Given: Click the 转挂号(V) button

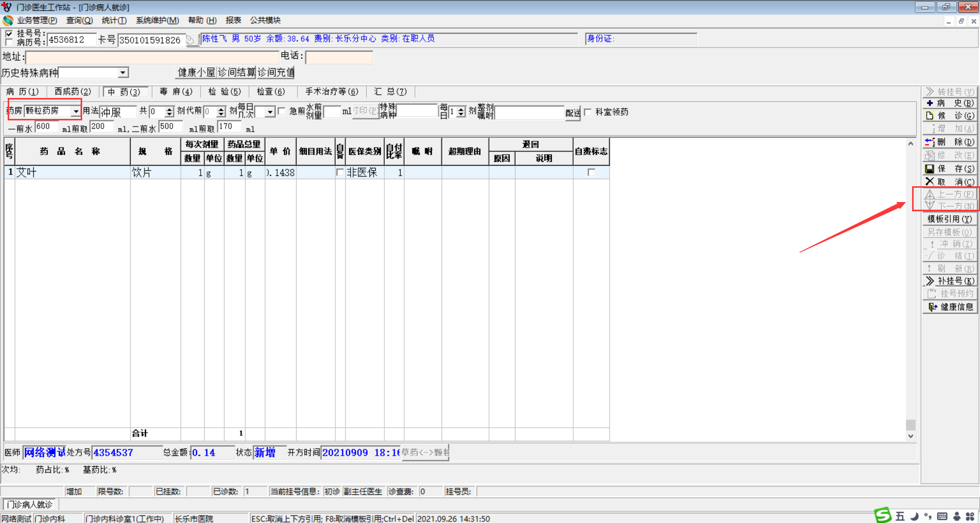Looking at the screenshot, I should pos(950,92).
